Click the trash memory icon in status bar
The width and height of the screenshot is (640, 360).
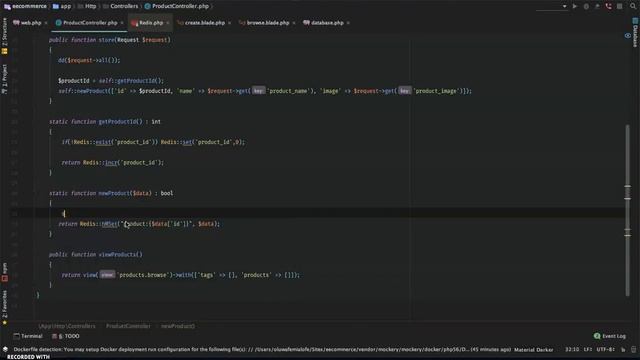click(633, 349)
